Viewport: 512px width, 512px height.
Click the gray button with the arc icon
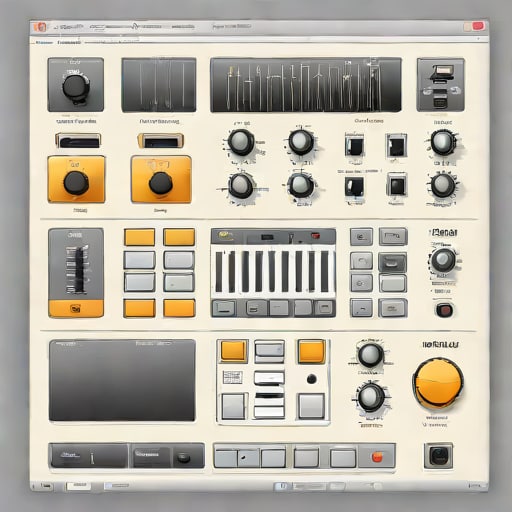361,261
